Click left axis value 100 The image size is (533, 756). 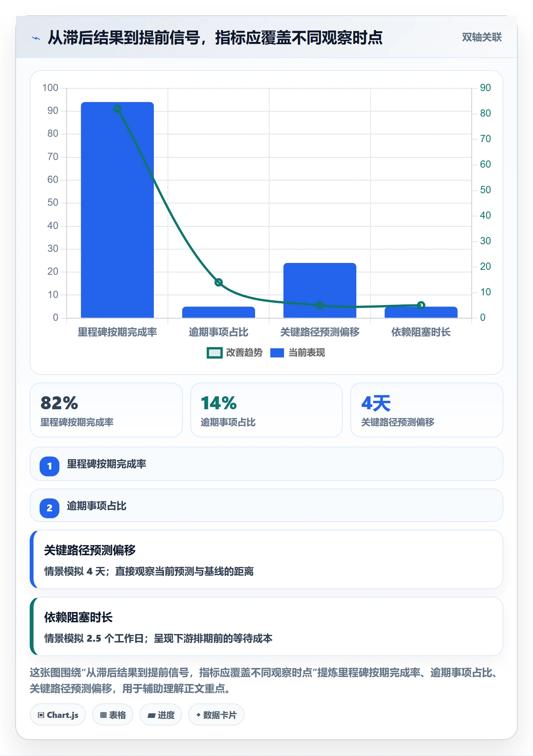[50, 88]
